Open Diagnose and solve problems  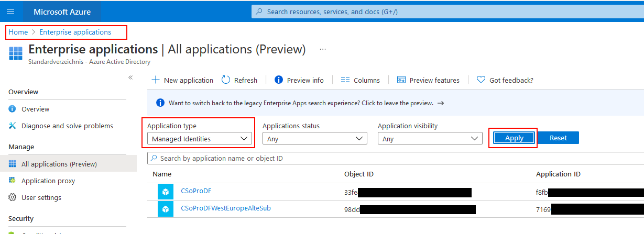[68, 126]
